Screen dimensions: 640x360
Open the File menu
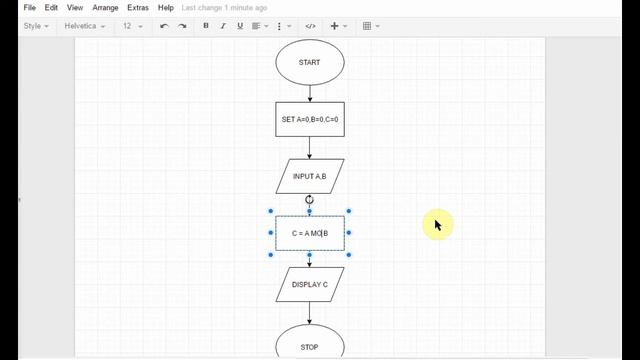[x=29, y=8]
